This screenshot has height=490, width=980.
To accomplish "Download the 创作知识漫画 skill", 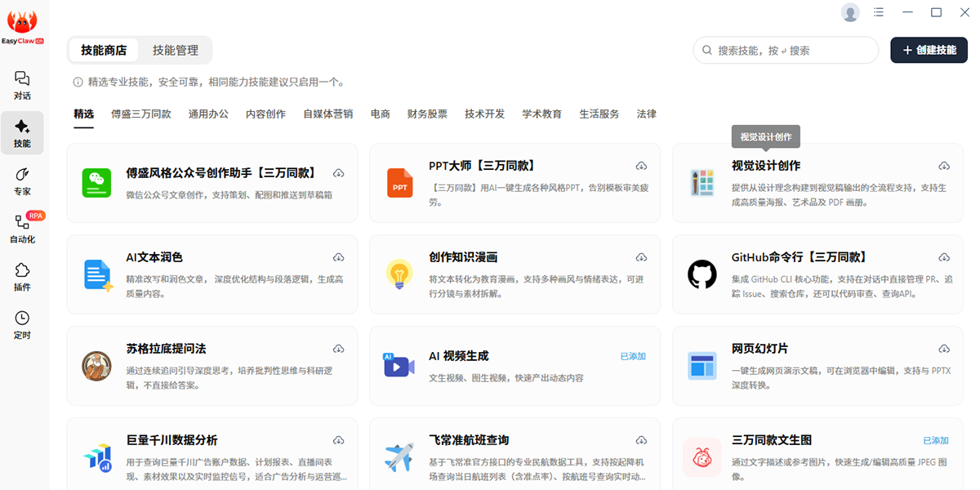I will click(641, 257).
